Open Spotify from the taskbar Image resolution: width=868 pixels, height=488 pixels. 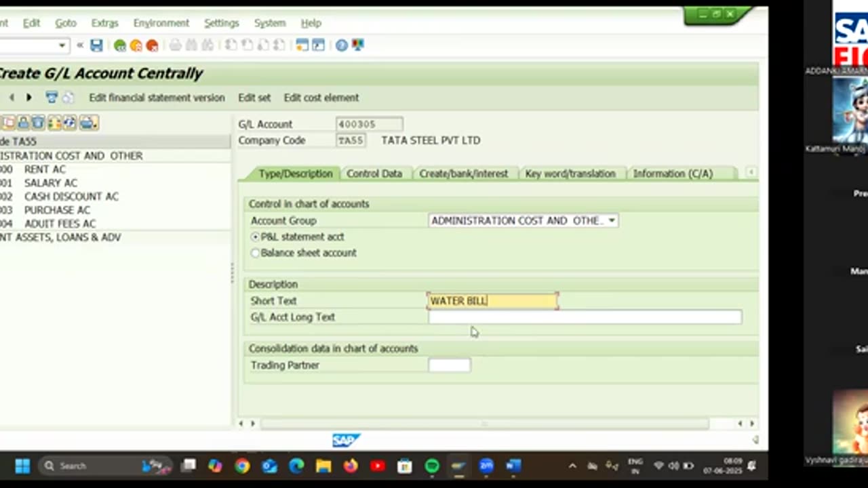pos(432,466)
